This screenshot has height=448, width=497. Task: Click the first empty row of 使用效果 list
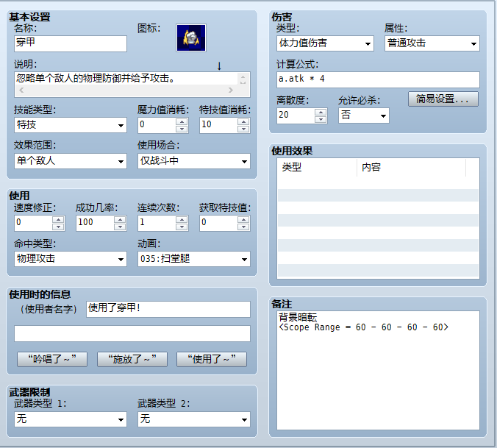click(378, 182)
